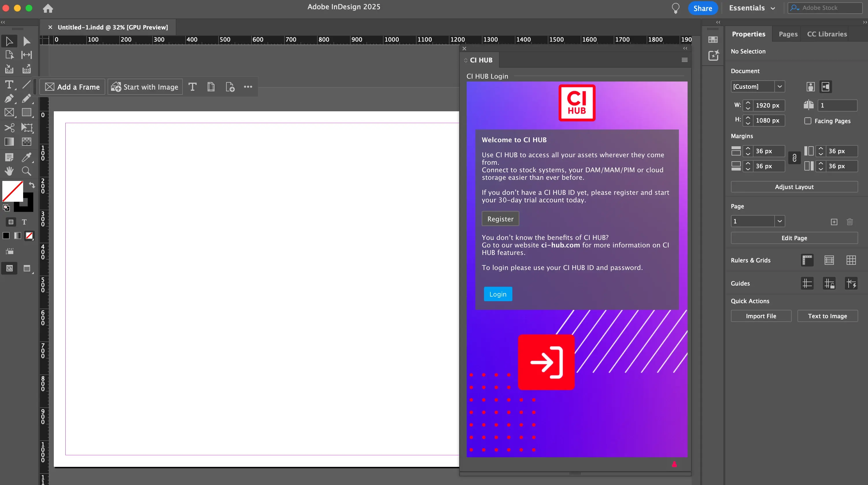Click the Share button
Viewport: 868px width, 485px height.
click(703, 8)
